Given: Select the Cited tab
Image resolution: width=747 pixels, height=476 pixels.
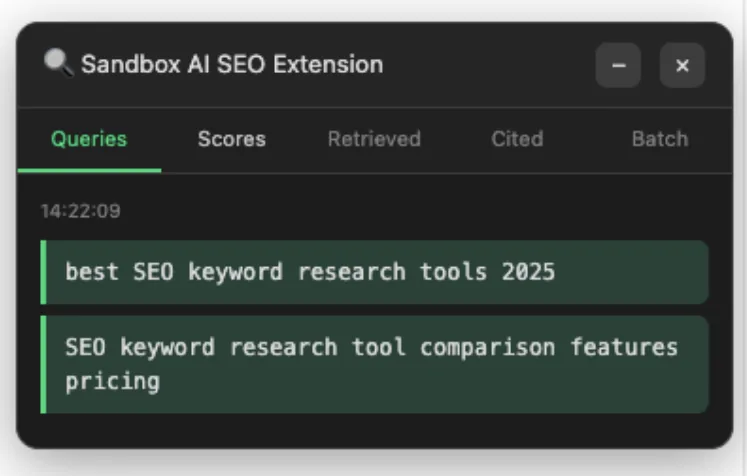Looking at the screenshot, I should pos(517,139).
